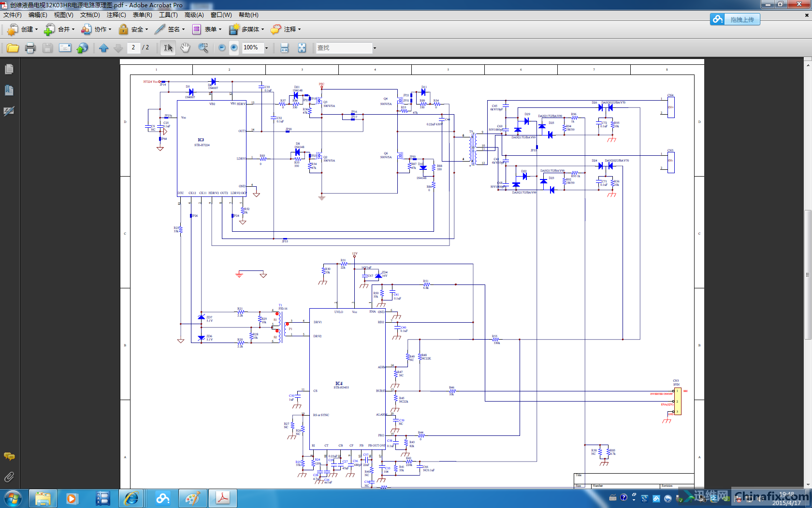Expand the Create (创建) dropdown arrow
Viewport: 812px width, 508px height.
(36, 30)
